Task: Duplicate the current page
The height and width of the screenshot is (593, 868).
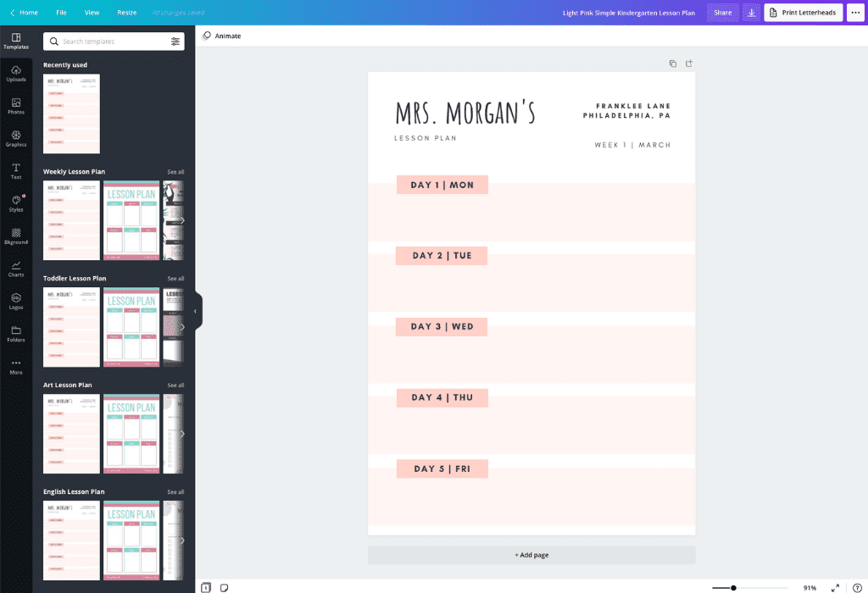Action: click(x=672, y=63)
